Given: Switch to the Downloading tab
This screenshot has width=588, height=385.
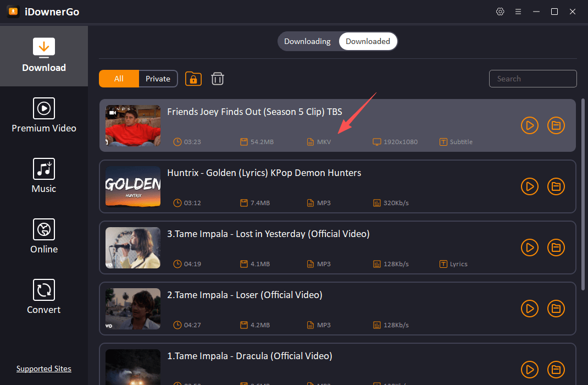Looking at the screenshot, I should point(307,41).
